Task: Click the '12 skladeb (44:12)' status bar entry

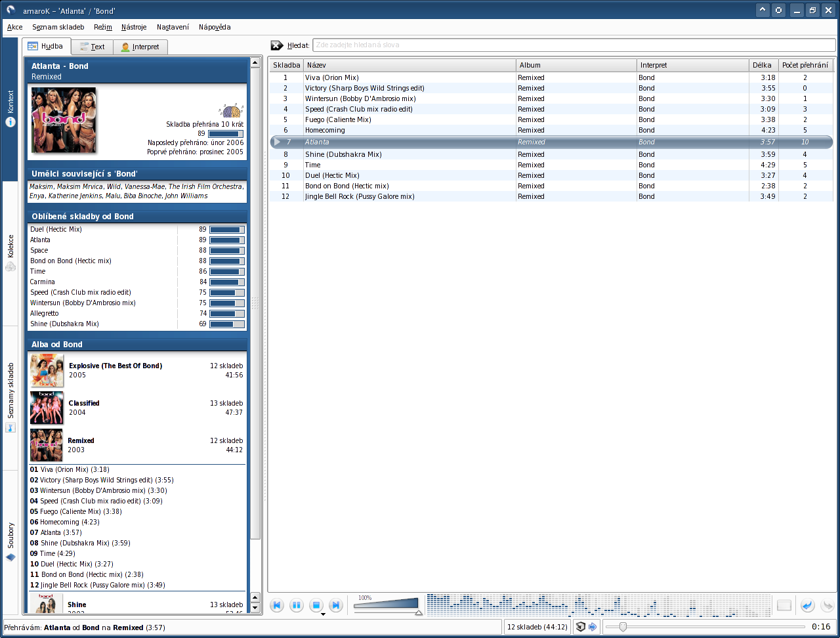Action: [537, 627]
